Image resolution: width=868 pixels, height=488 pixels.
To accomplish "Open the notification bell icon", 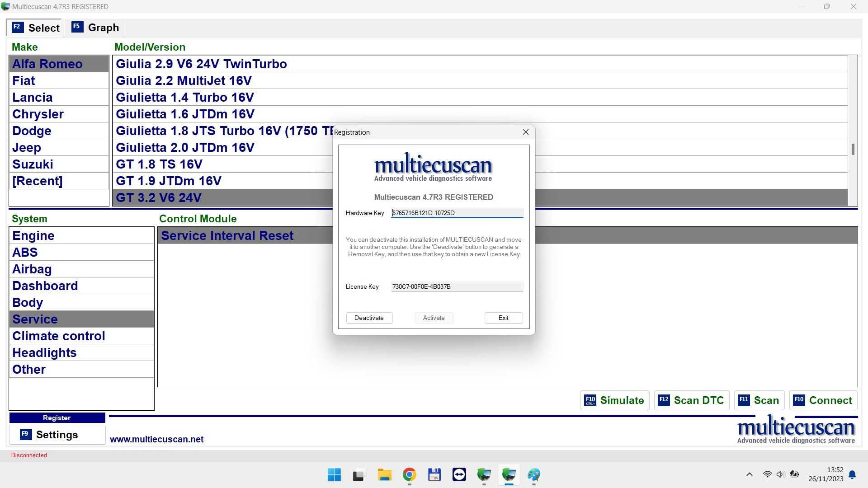I will pos(852,474).
